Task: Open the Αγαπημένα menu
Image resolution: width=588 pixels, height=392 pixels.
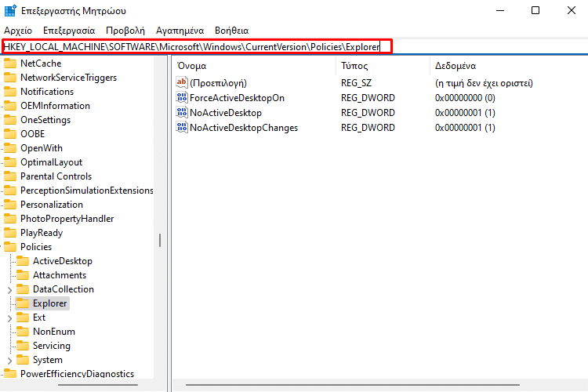Action: click(x=180, y=31)
